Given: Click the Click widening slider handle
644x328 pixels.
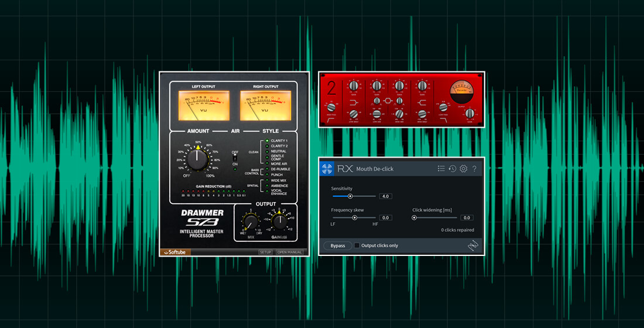Looking at the screenshot, I should pyautogui.click(x=415, y=217).
